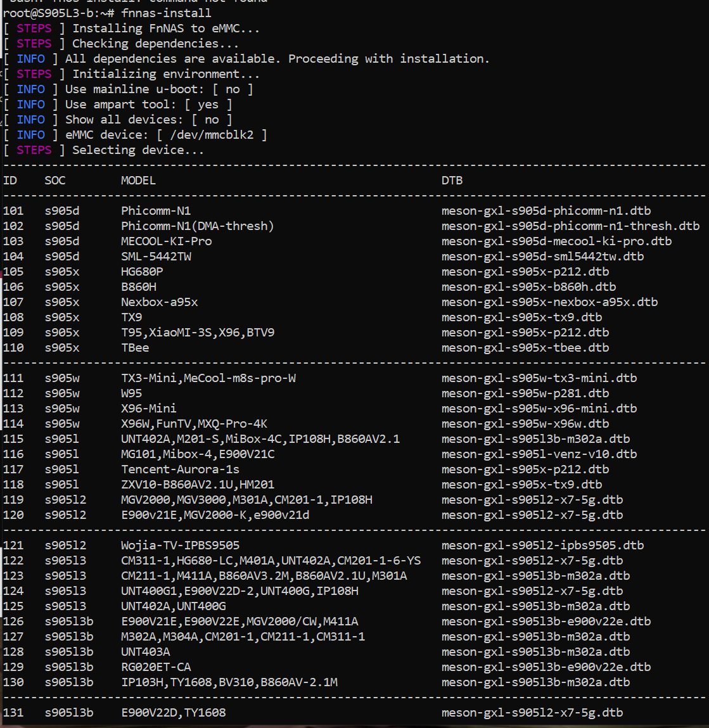Click 'meson-gxl-s905d-phicomm-n1-thresh.dtb' file name
The image size is (709, 728).
571,226
